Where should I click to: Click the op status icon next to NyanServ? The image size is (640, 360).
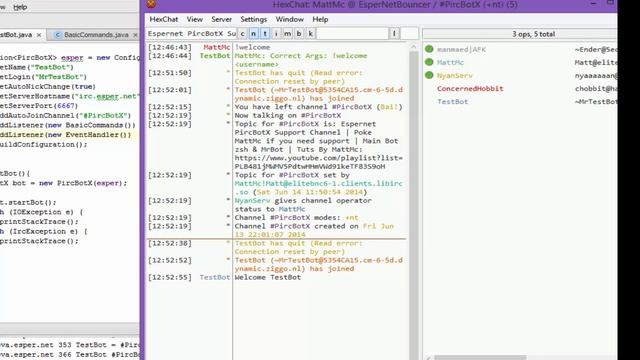(x=429, y=75)
